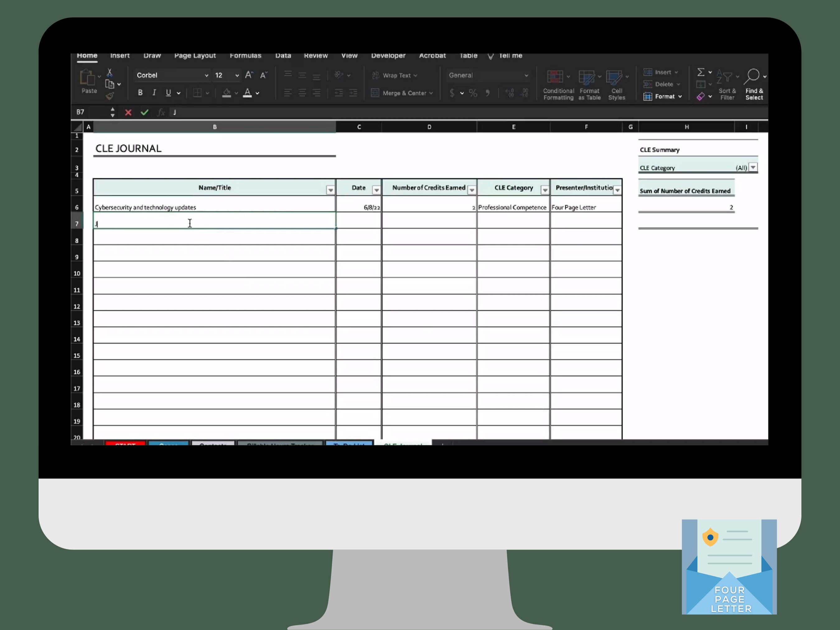Open the Corbel font name dropdown
The image size is (840, 630).
pos(172,75)
